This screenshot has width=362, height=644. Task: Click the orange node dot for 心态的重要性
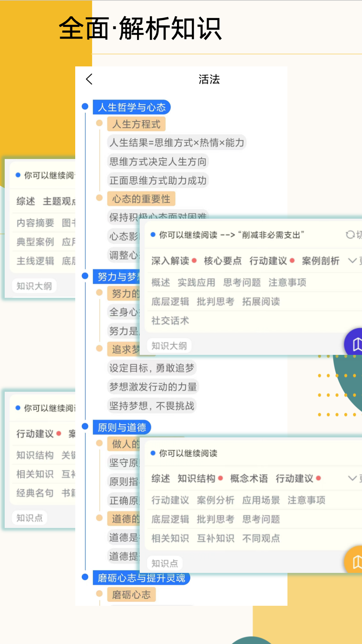tap(99, 198)
